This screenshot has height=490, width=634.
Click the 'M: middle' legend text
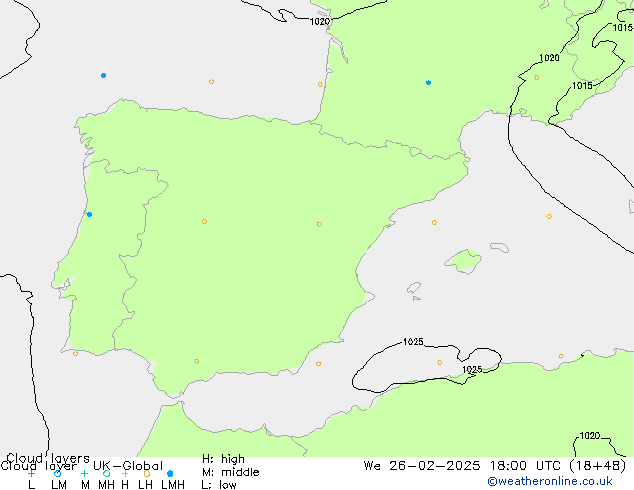[230, 472]
